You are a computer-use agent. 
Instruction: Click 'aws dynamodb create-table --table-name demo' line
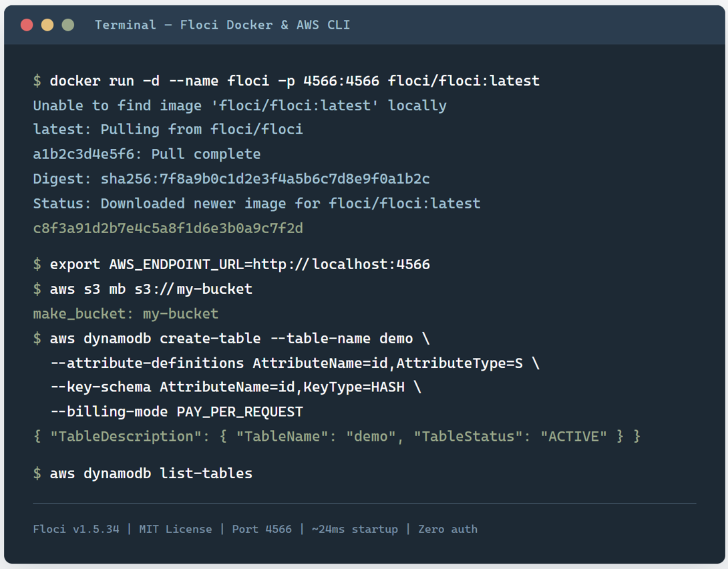click(232, 339)
